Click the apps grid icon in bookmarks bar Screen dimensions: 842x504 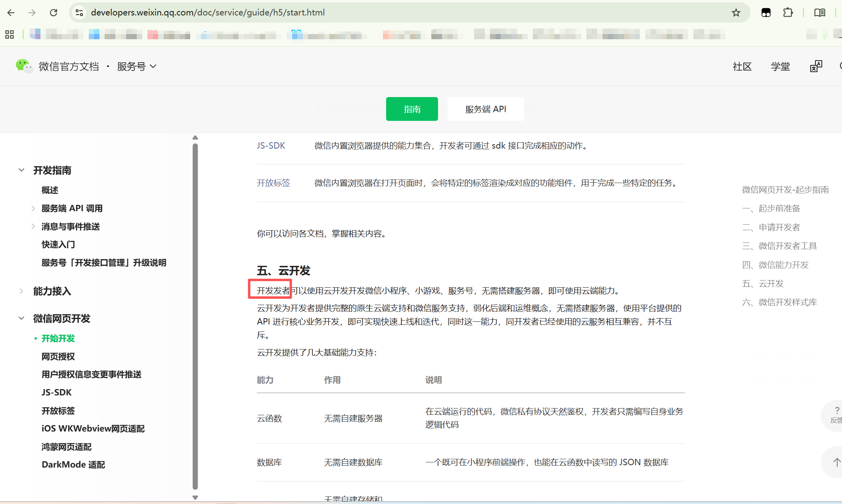(10, 34)
